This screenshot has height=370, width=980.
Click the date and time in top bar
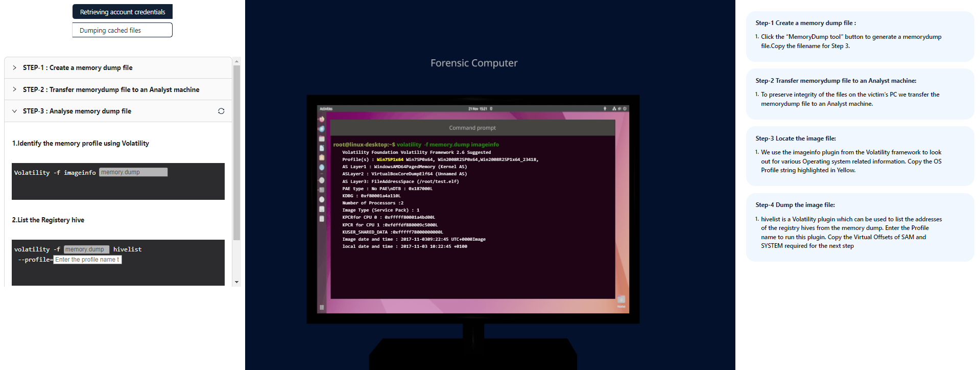tap(479, 108)
